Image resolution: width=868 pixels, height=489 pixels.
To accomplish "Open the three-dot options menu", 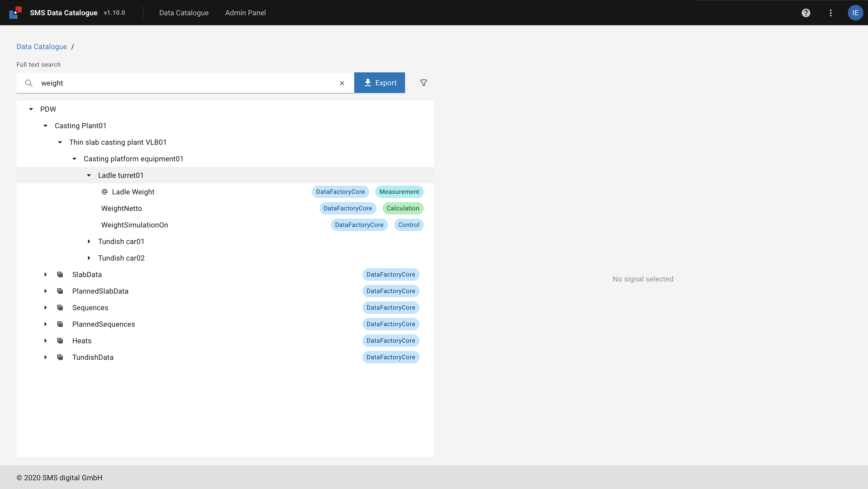I will point(831,13).
